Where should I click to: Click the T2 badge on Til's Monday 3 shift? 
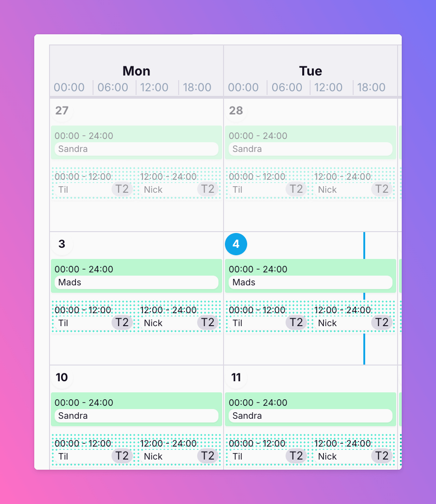point(122,322)
